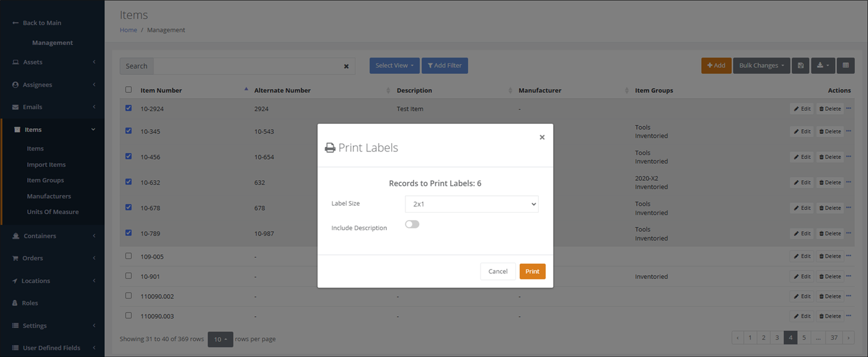
Task: Open more actions dots for item 10-678
Action: (849, 208)
